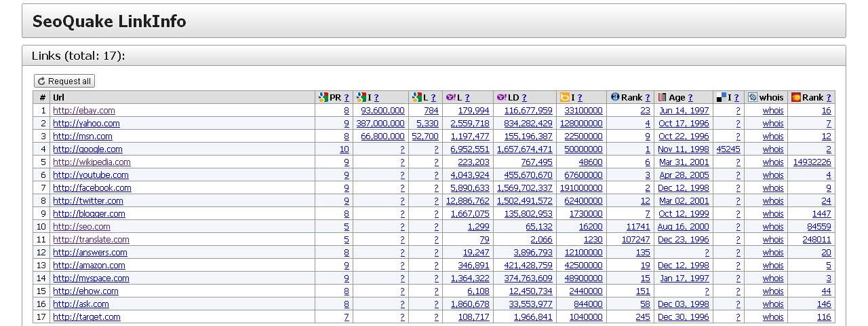Open the http://yahoo.com link
This screenshot has height=326, width=868.
point(86,124)
